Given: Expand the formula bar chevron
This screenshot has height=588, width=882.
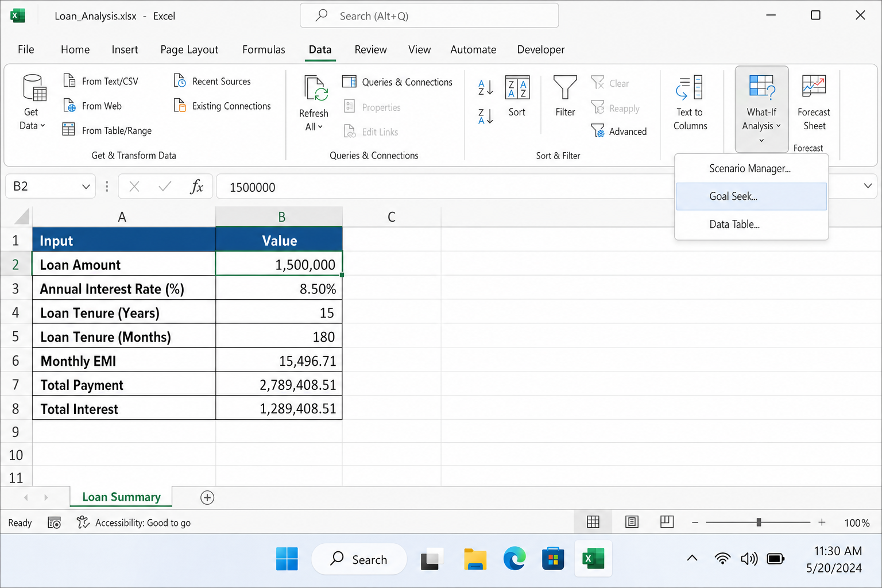Looking at the screenshot, I should click(868, 185).
